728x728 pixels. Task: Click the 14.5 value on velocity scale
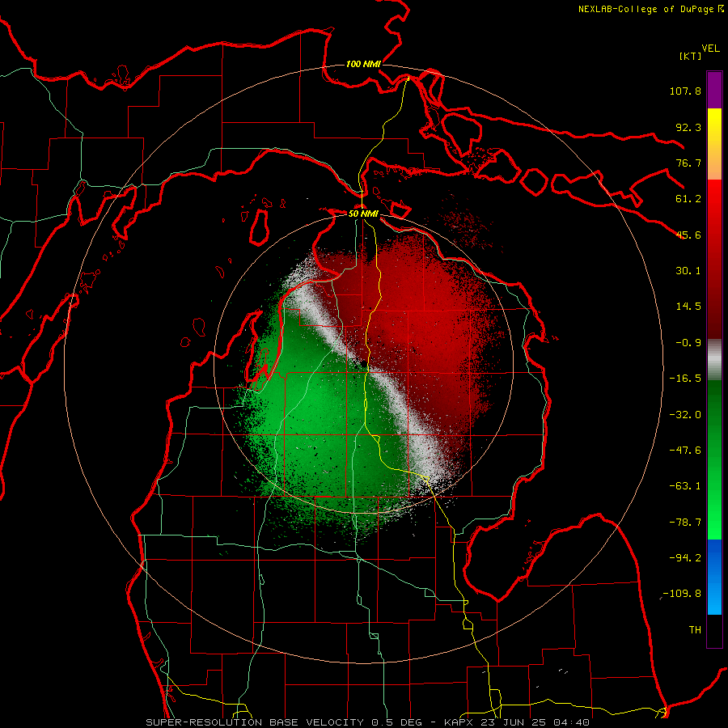[688, 307]
